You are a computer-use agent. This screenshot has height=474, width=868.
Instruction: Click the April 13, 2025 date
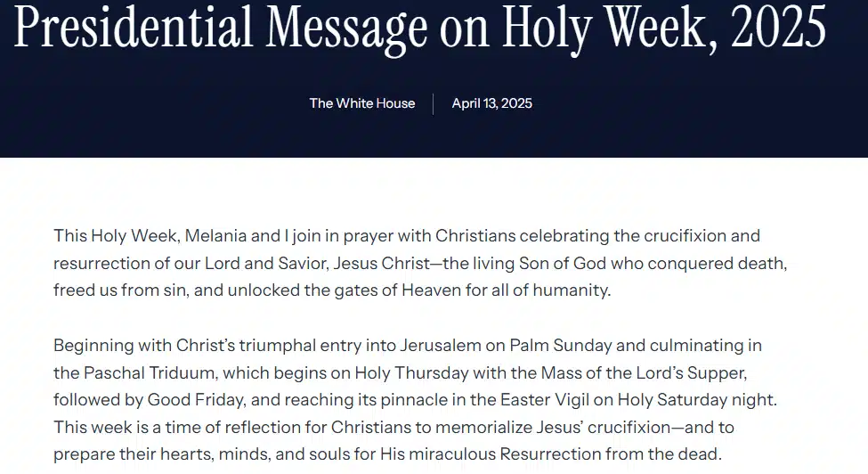(x=491, y=103)
